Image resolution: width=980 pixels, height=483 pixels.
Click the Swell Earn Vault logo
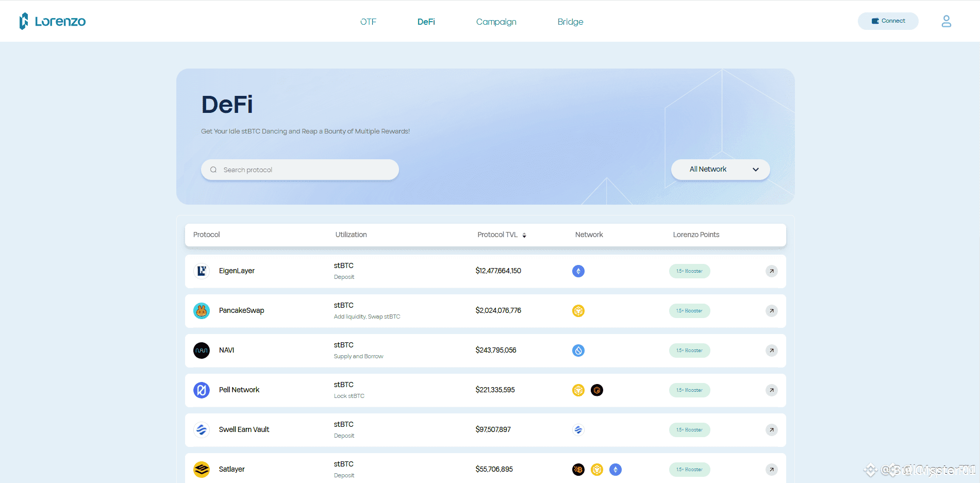(x=202, y=430)
